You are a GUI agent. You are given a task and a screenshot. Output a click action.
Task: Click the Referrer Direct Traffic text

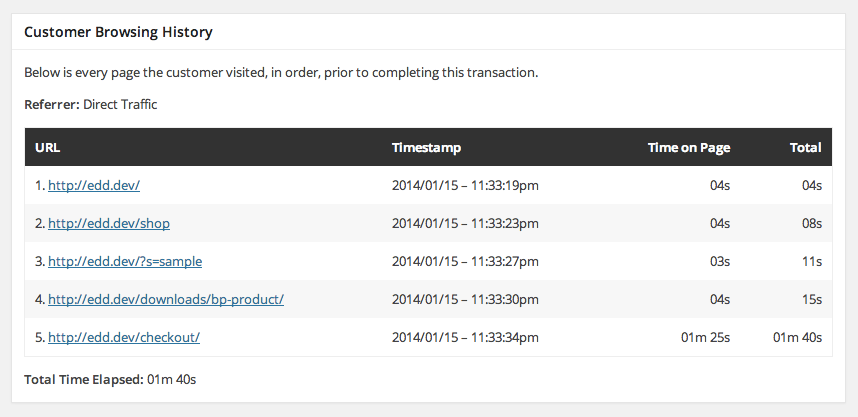(91, 104)
